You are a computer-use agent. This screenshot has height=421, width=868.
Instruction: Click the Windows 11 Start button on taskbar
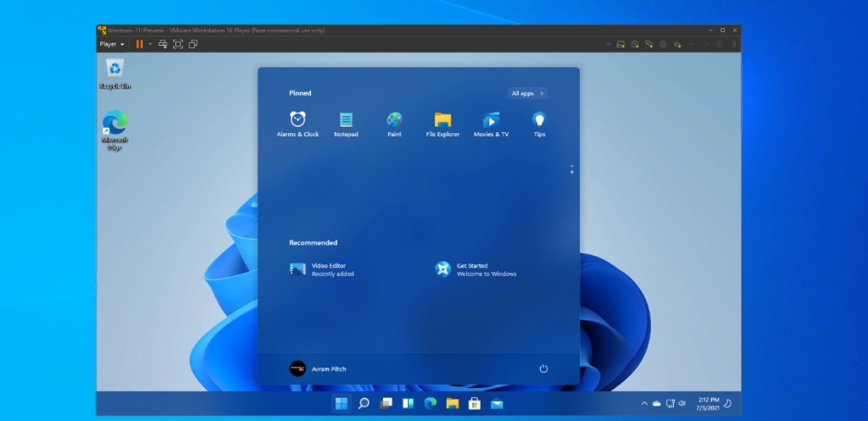pyautogui.click(x=342, y=403)
